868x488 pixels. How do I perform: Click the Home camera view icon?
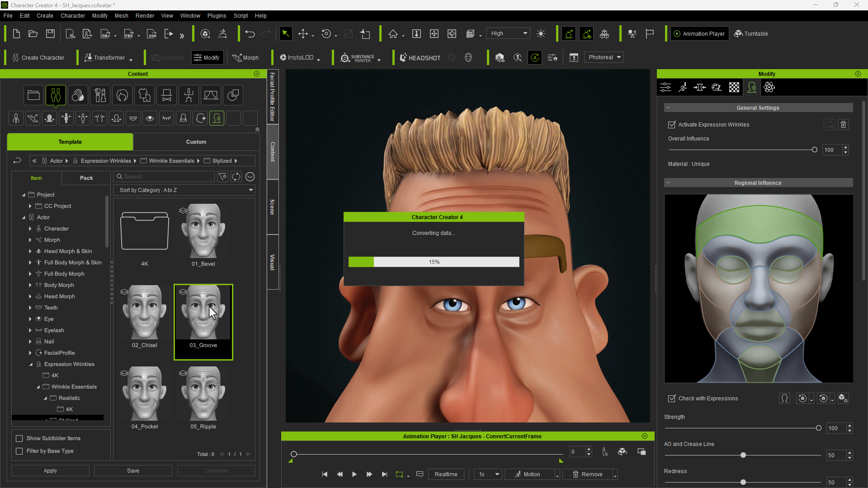[x=393, y=34]
